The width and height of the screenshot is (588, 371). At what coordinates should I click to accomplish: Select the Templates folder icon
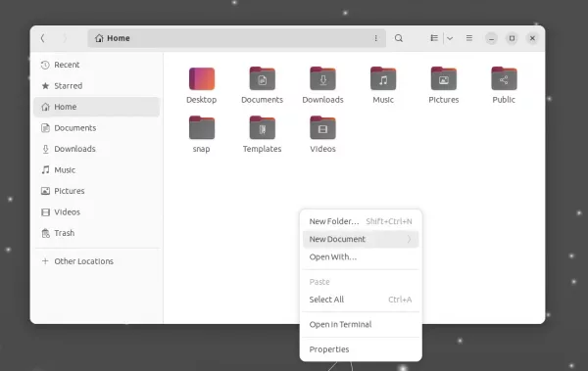point(262,127)
